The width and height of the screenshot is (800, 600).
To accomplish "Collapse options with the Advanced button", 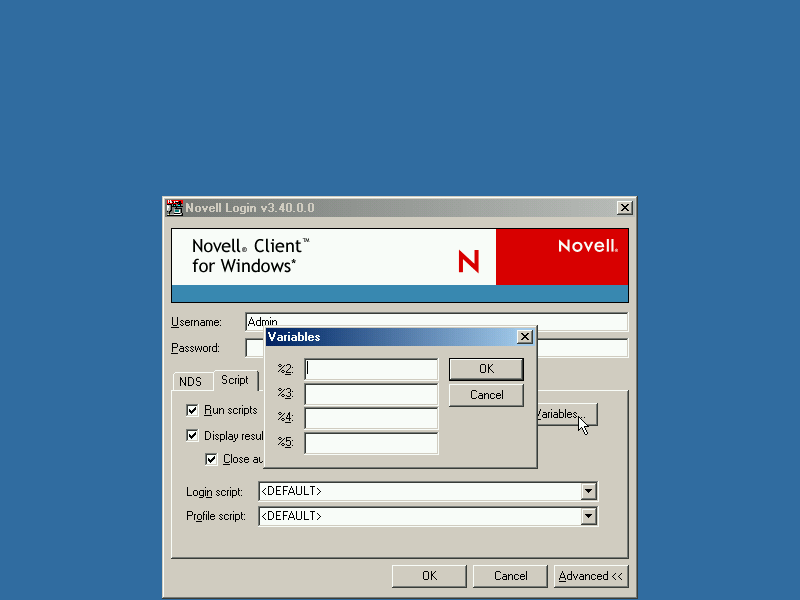I will coord(591,576).
